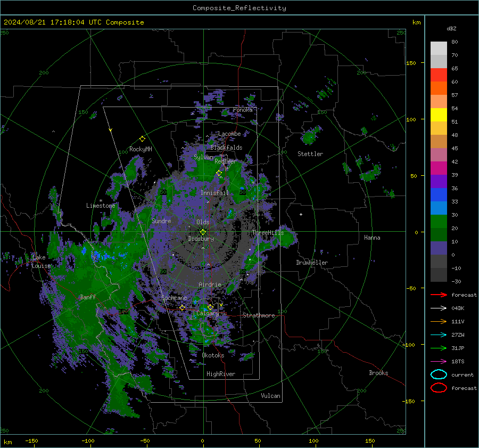Viewport: 479px width, 448px height.
Task: Click the red forecast ellipse icon
Action: [x=439, y=388]
